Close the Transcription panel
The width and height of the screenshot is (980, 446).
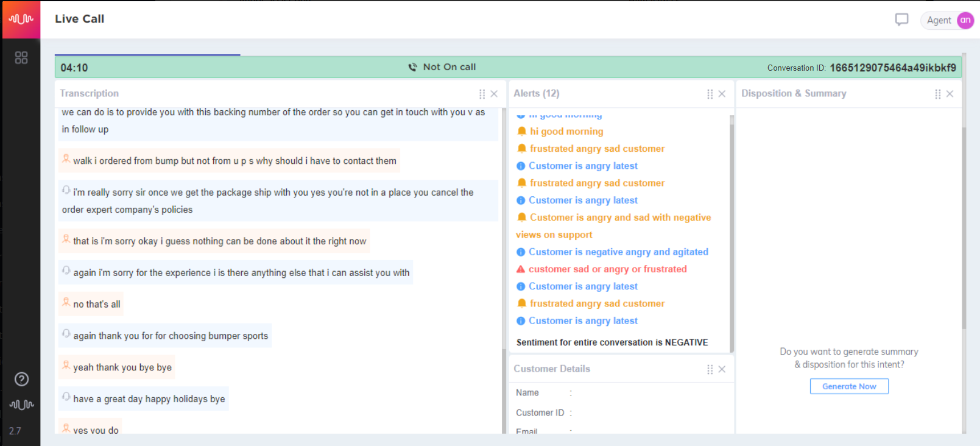494,94
